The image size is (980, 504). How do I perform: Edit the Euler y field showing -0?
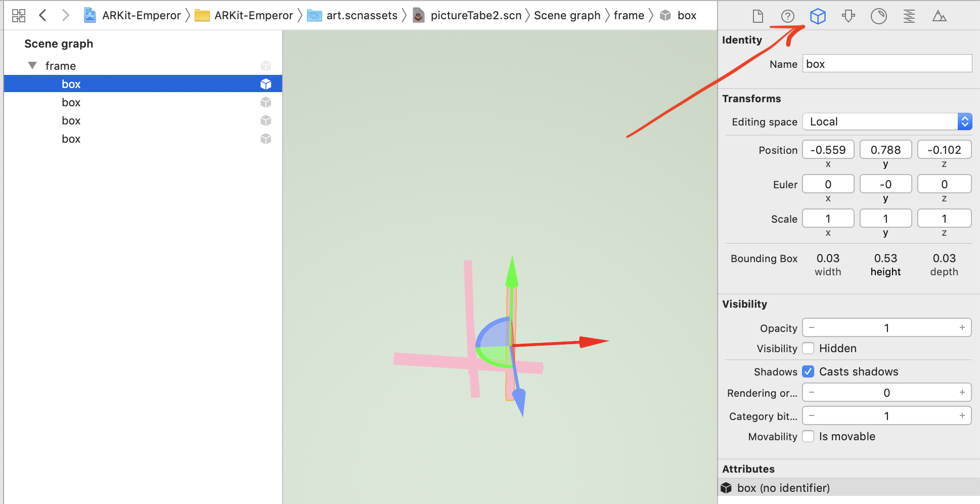coord(885,184)
